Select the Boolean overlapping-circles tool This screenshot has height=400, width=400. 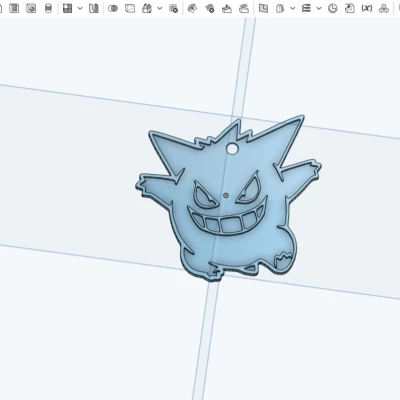[x=113, y=8]
